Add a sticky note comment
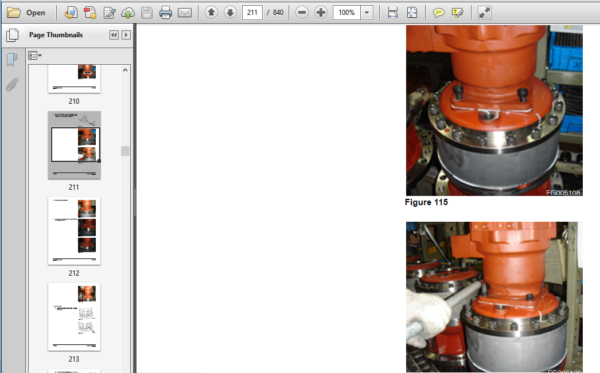This screenshot has height=373, width=600. click(x=439, y=13)
